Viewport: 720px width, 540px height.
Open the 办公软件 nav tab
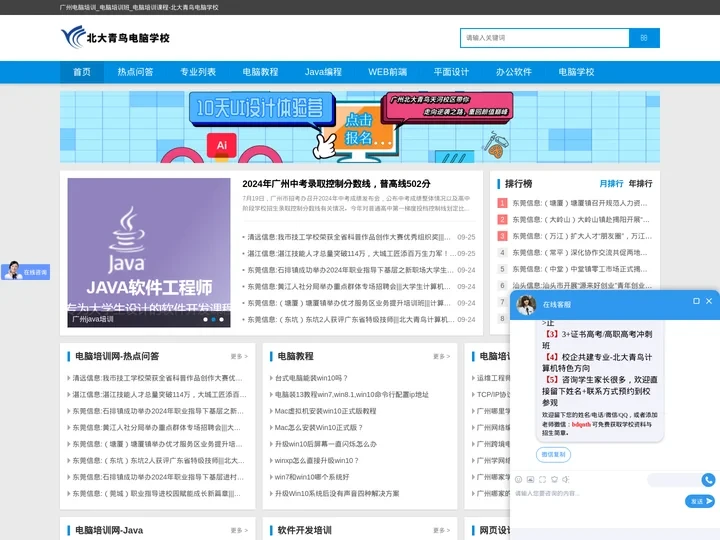[x=514, y=72]
